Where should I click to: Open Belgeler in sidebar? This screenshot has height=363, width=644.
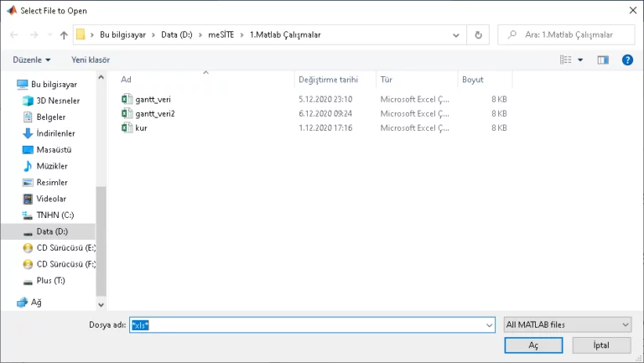point(51,117)
